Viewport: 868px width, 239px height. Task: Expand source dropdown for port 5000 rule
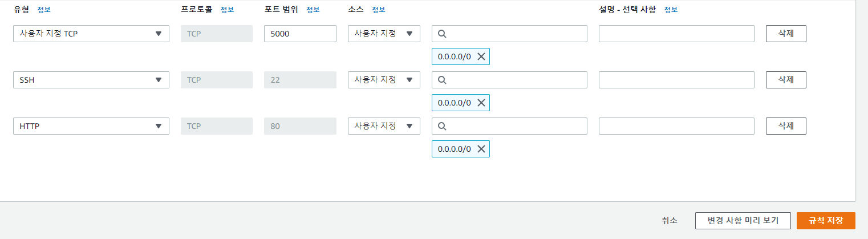pos(384,34)
